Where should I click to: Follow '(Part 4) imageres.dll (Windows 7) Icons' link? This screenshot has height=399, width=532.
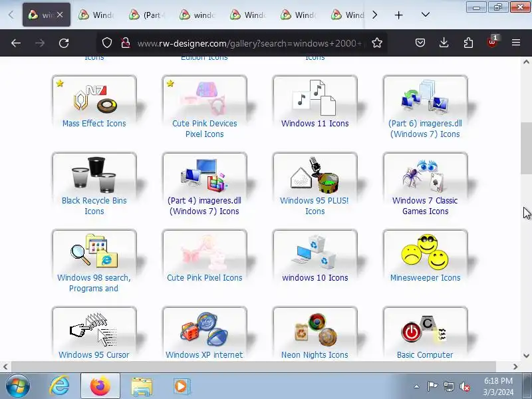tap(204, 205)
